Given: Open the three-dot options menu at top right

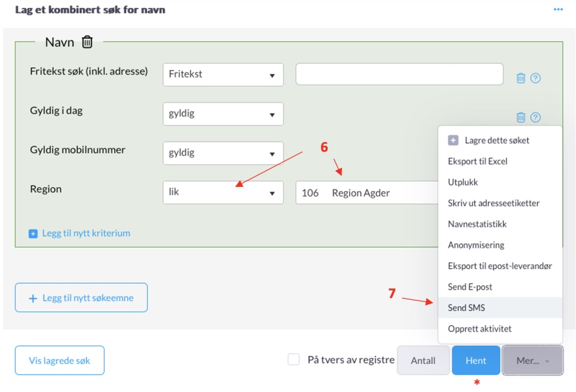Looking at the screenshot, I should point(558,10).
